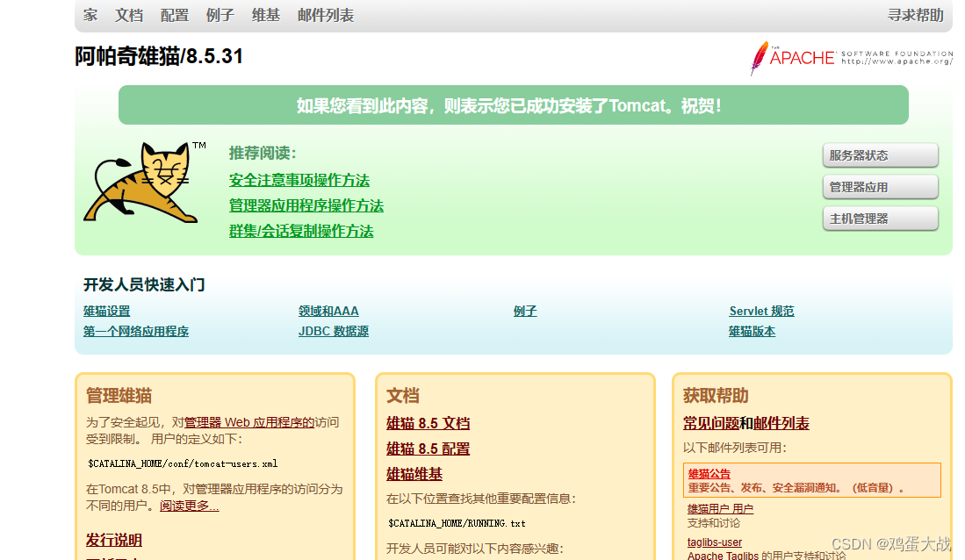The height and width of the screenshot is (560, 965).
Task: Open the 发行说明 link
Action: 114,541
